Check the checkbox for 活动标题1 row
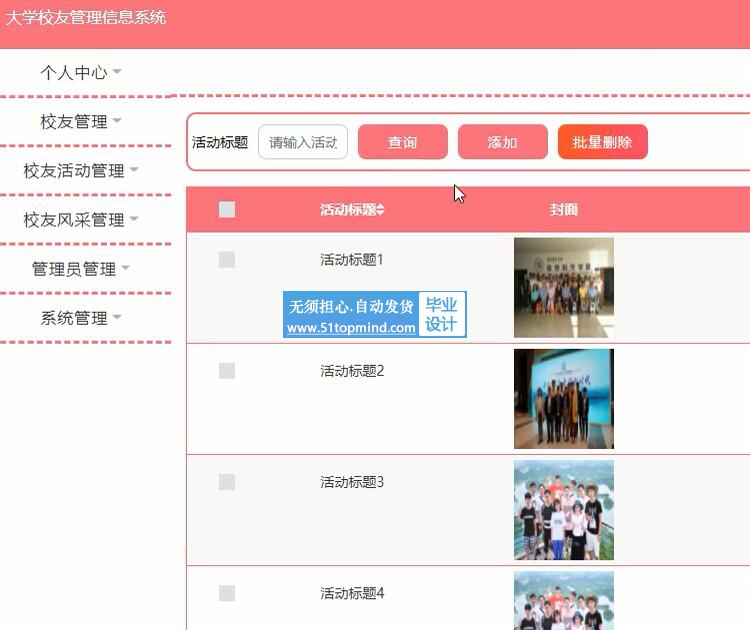The width and height of the screenshot is (750, 630). point(227,260)
